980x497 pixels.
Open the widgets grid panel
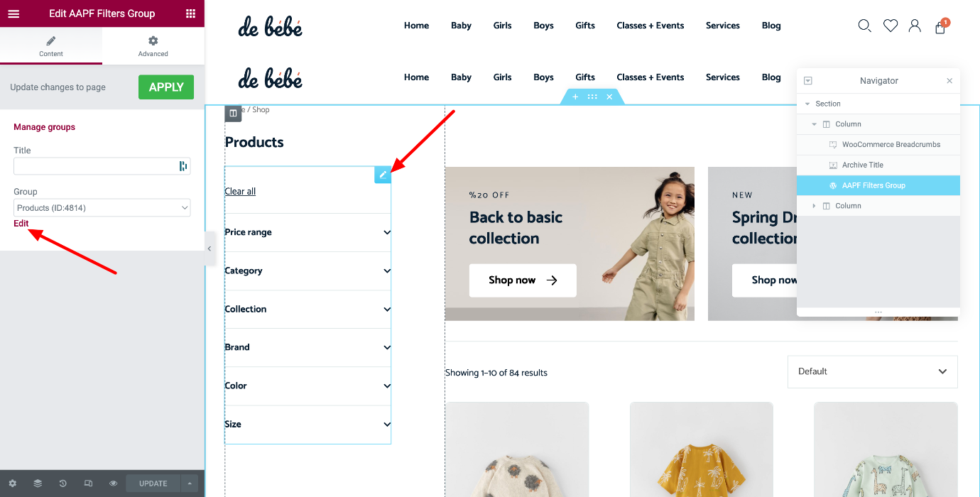click(x=190, y=13)
